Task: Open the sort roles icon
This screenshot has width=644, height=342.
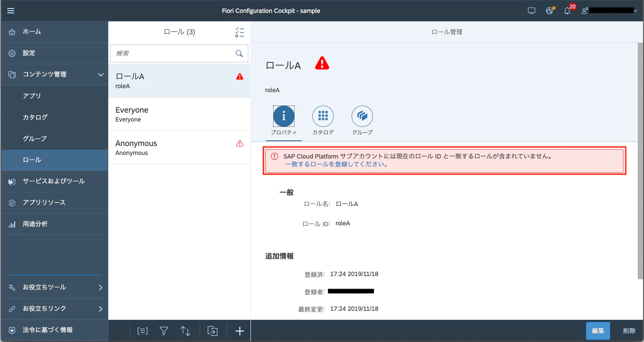Action: pos(185,331)
